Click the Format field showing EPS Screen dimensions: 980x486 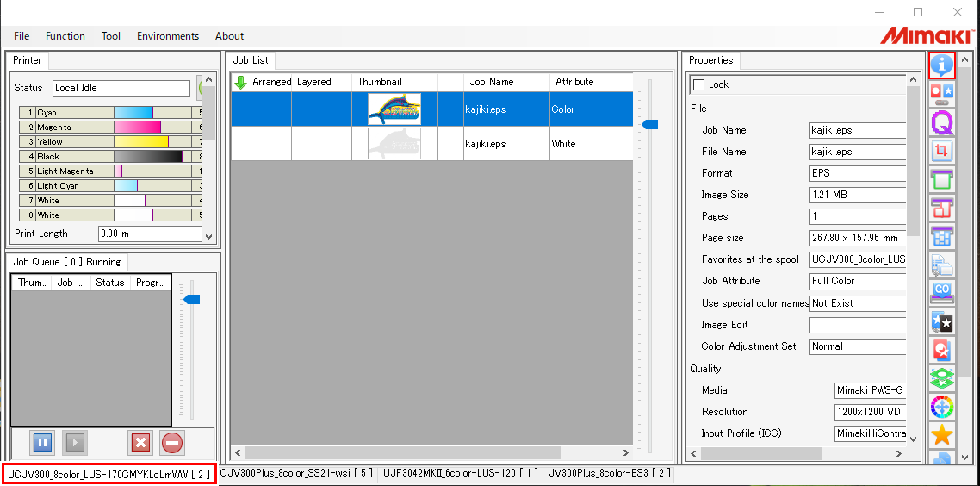[858, 173]
